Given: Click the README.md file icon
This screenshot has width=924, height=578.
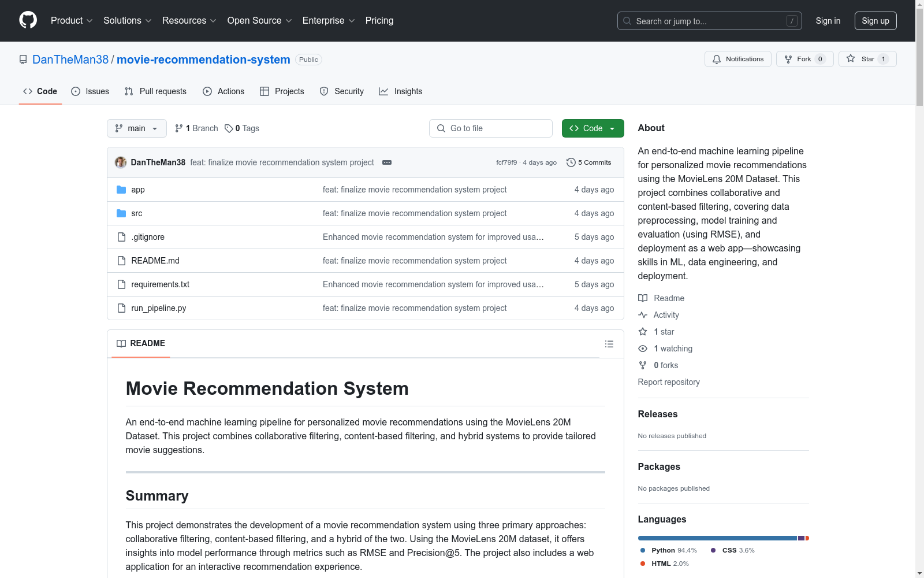Looking at the screenshot, I should pos(121,261).
